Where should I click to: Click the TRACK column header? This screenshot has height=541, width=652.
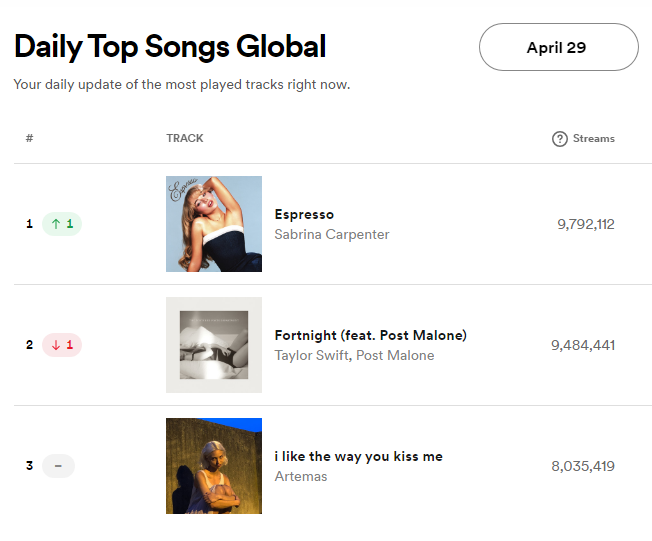185,138
